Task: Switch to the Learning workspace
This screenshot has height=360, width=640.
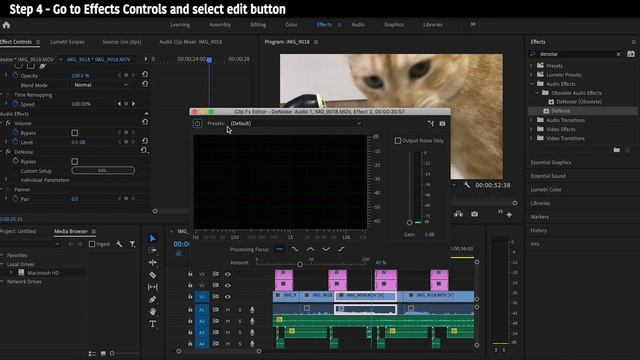Action: tap(180, 24)
